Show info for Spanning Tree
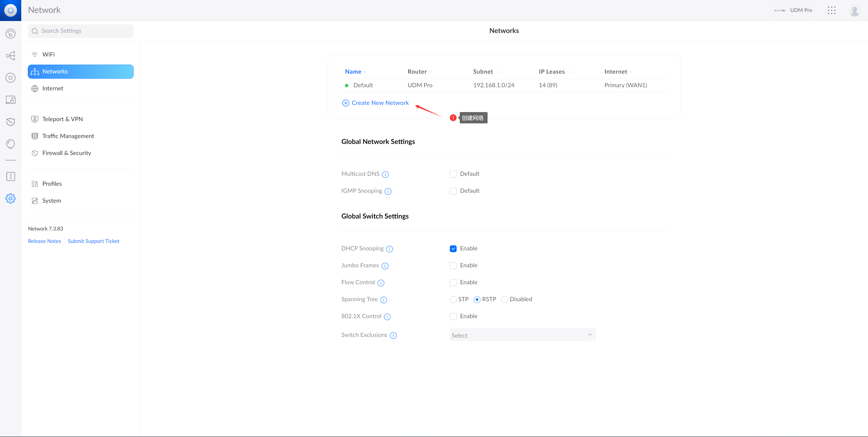This screenshot has height=437, width=868. click(384, 300)
